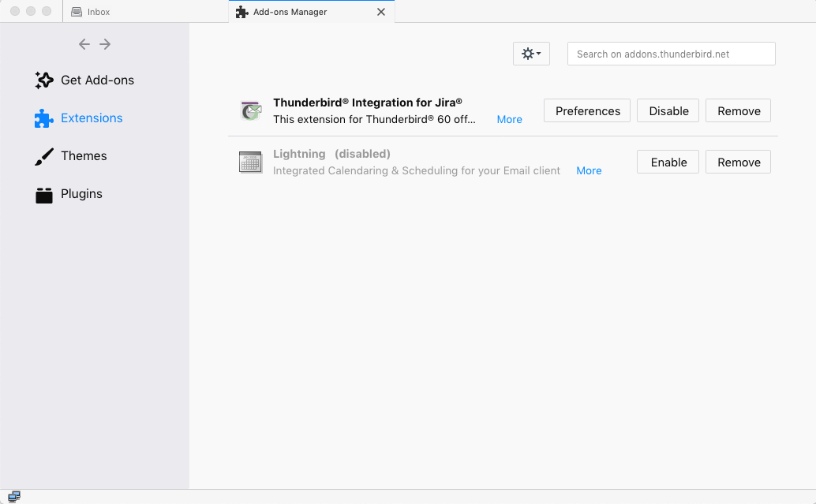Close the Add-ons Manager tab

click(x=381, y=12)
